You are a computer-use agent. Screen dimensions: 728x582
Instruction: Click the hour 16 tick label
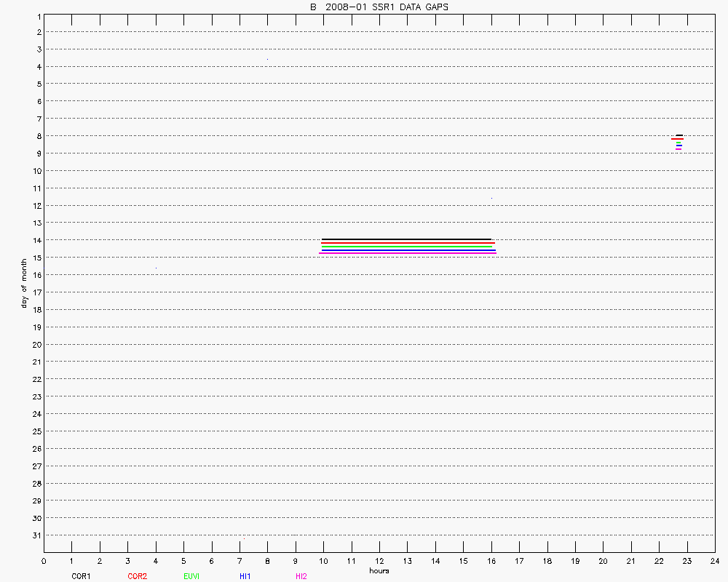click(491, 561)
